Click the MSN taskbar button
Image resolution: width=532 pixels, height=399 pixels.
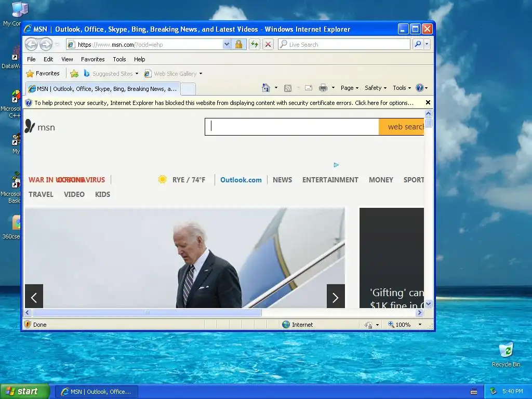pos(97,392)
